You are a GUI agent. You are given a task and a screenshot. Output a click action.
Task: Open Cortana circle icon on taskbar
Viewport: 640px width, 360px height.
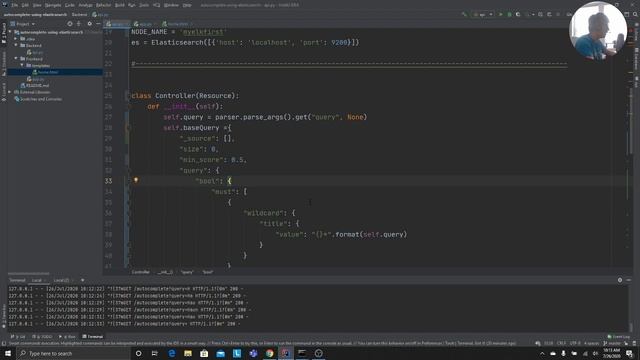pyautogui.click(x=138, y=353)
